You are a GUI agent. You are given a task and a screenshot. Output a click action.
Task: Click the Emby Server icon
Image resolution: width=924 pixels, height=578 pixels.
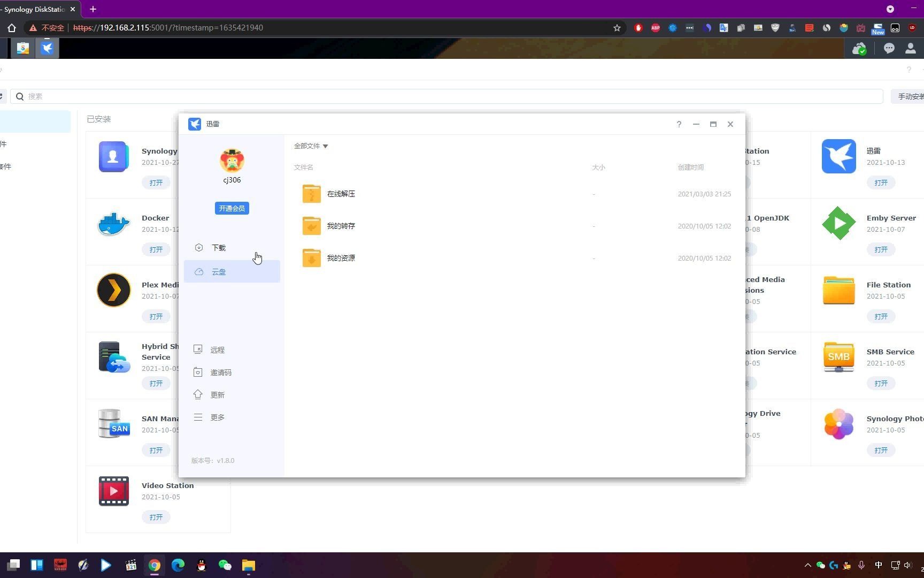tap(838, 223)
